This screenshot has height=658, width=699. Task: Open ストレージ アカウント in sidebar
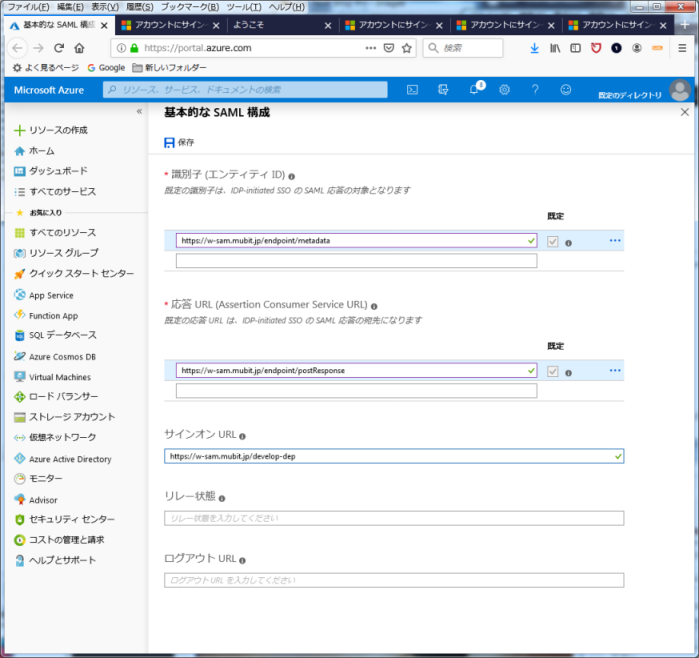(x=65, y=417)
